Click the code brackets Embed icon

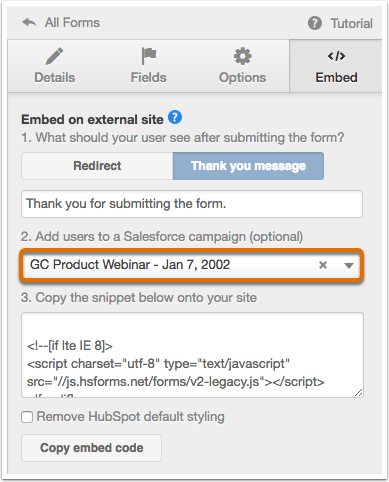tap(336, 56)
